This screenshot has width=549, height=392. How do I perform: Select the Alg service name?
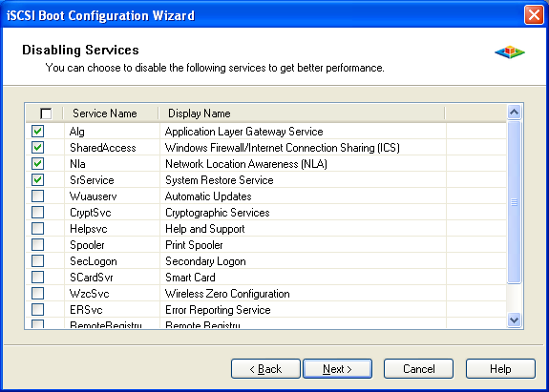(x=77, y=132)
